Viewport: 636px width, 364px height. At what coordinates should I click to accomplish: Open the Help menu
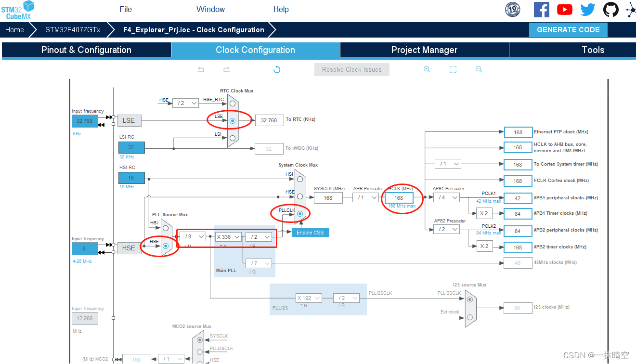click(281, 10)
